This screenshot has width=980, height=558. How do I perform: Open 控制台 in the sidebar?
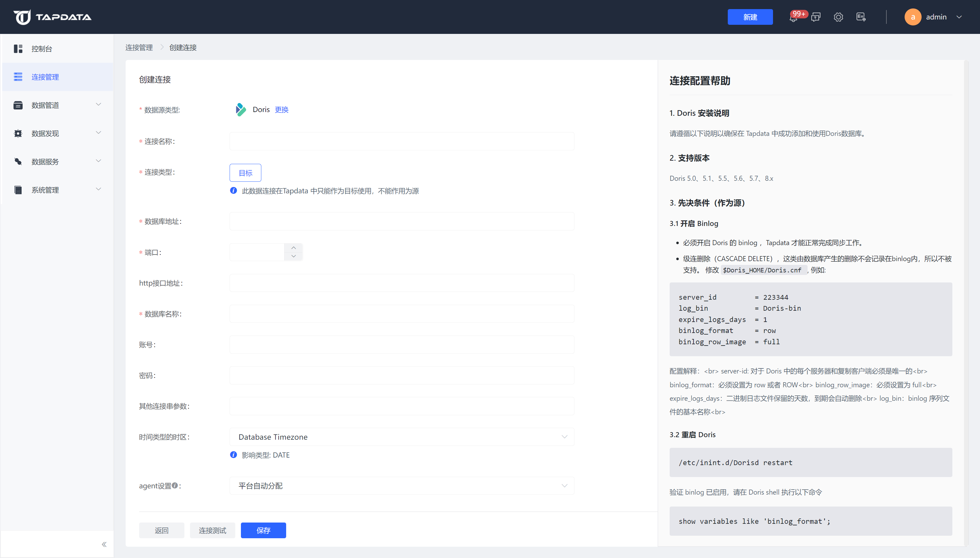pos(42,49)
